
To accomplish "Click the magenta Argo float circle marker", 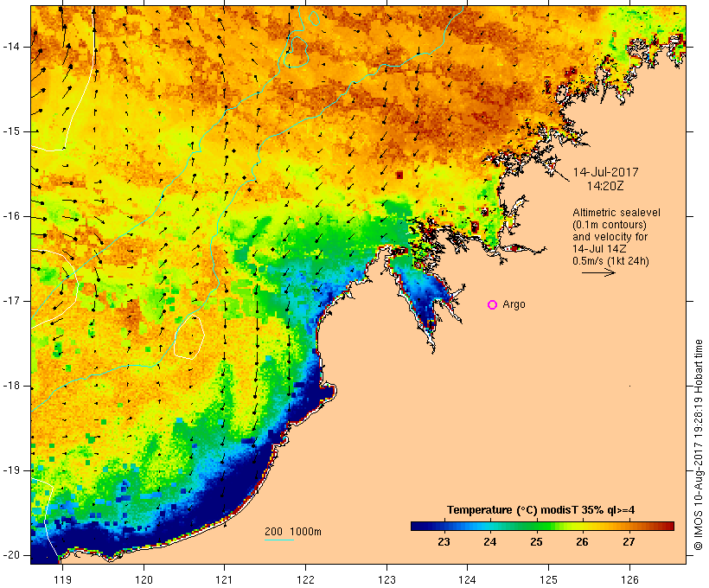I will pos(493,305).
